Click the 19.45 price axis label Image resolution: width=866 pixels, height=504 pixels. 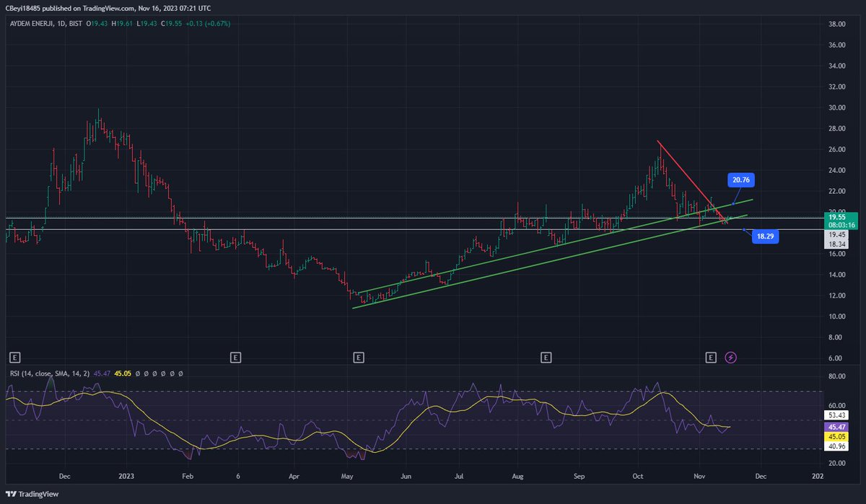[837, 234]
